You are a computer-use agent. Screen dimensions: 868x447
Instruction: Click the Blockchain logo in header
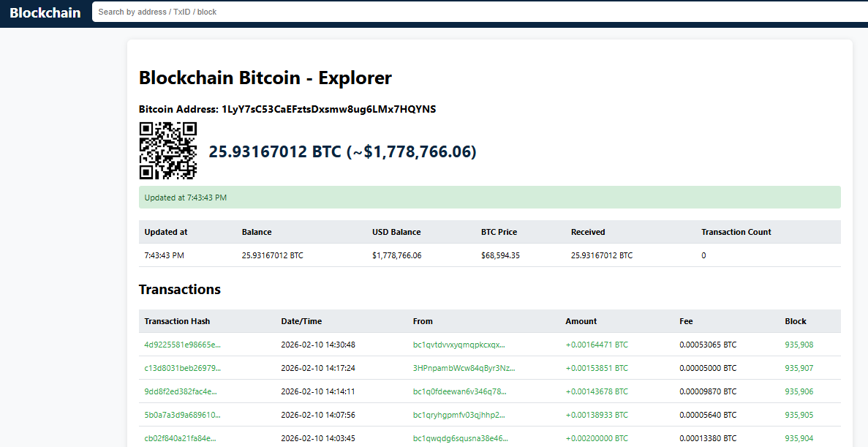45,12
